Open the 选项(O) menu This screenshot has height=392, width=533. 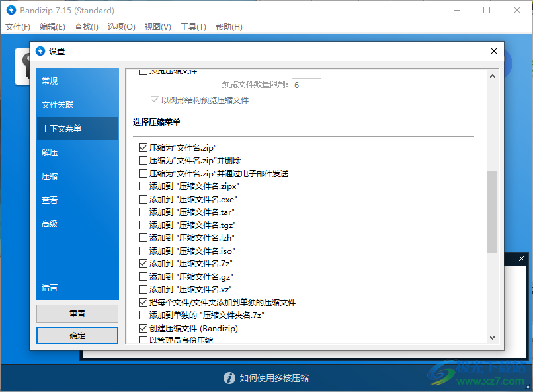coord(122,27)
